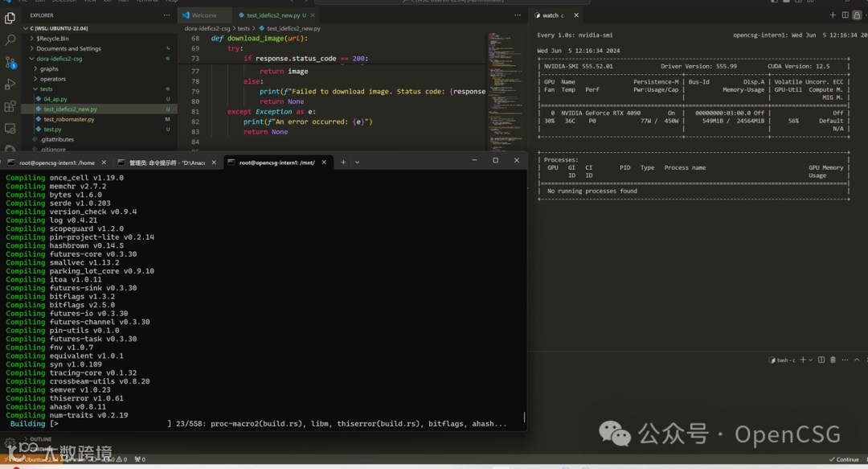Split the bash terminal panel
Image resolution: width=868 pixels, height=469 pixels.
coord(821,360)
